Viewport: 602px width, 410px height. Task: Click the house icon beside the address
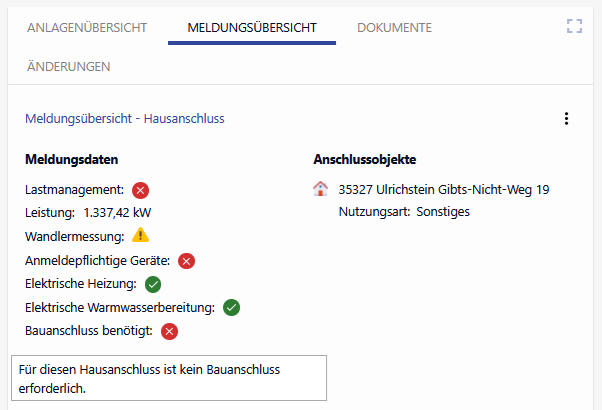[x=321, y=189]
